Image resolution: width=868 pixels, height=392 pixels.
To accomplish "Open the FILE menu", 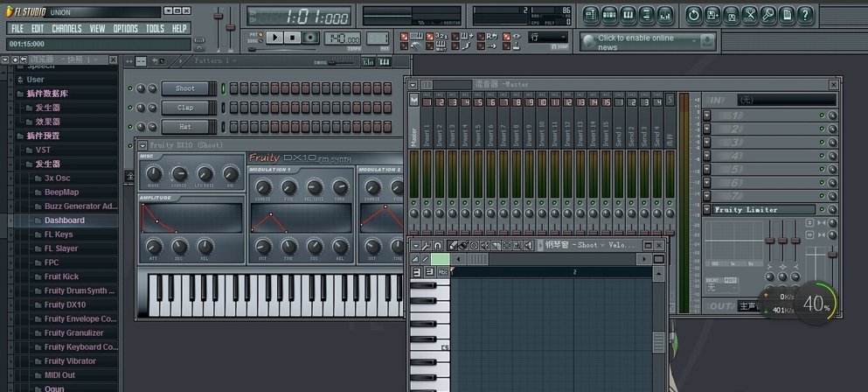I will [17, 28].
